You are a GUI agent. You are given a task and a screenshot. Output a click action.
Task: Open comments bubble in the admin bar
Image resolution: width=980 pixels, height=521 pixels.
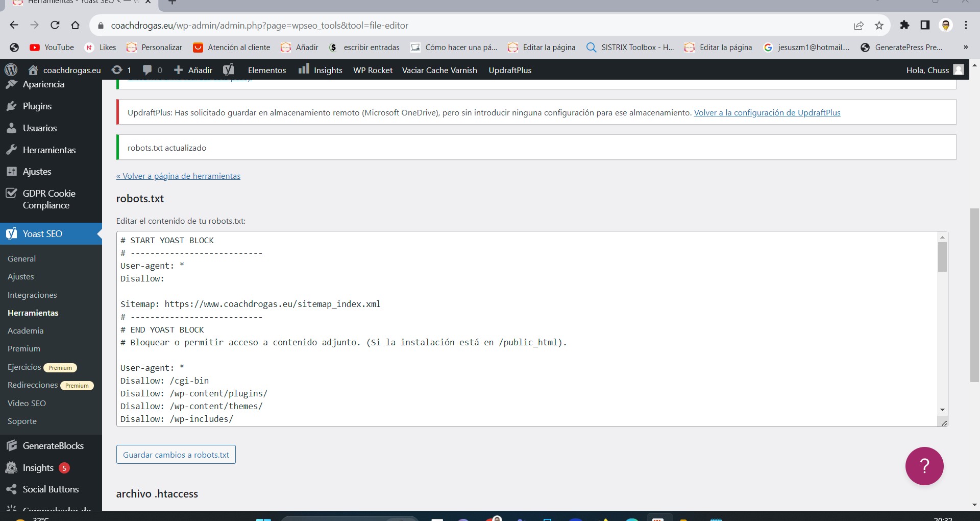click(153, 70)
